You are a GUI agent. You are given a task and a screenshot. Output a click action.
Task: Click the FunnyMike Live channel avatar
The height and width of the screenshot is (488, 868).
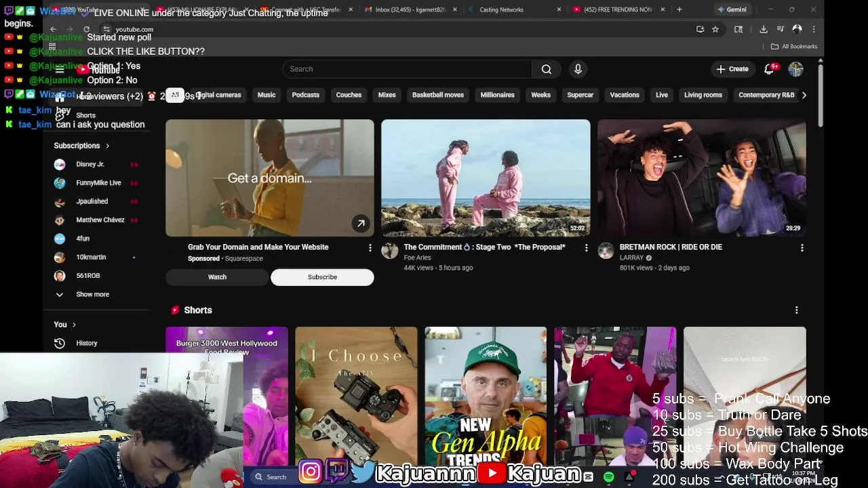pos(60,183)
